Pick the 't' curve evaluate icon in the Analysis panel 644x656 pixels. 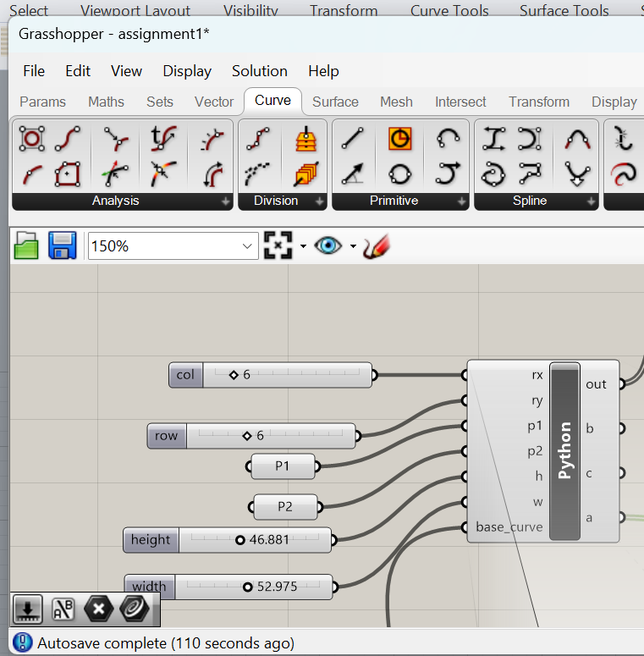163,139
